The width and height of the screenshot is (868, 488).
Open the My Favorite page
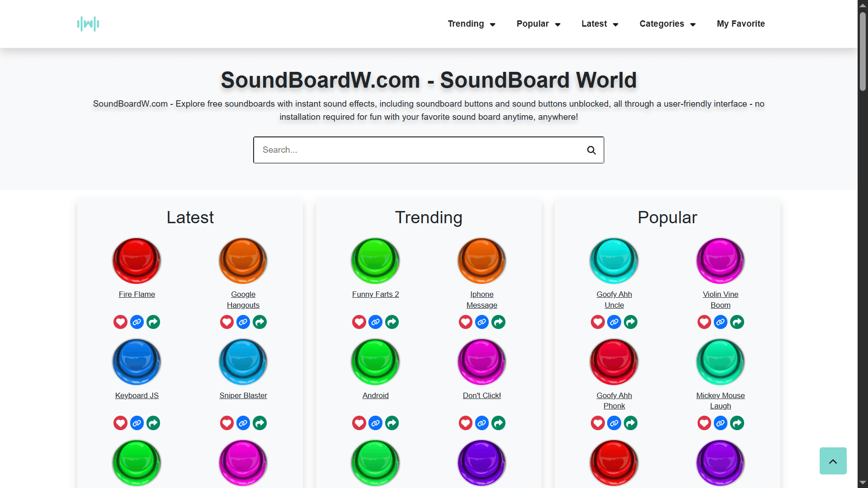[741, 23]
